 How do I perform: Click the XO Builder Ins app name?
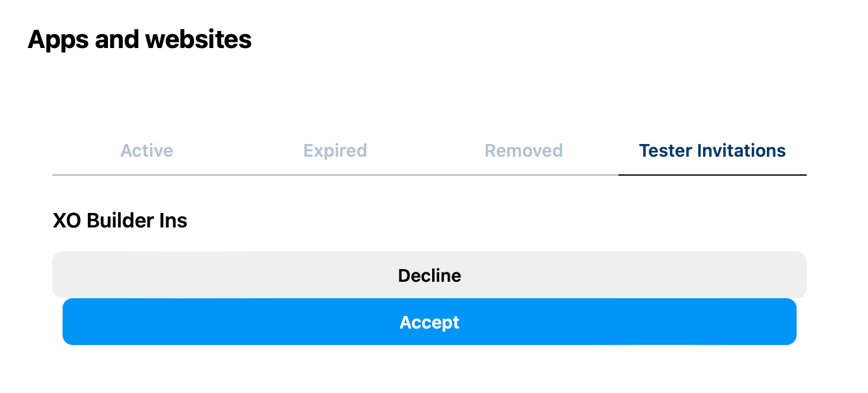click(x=120, y=221)
